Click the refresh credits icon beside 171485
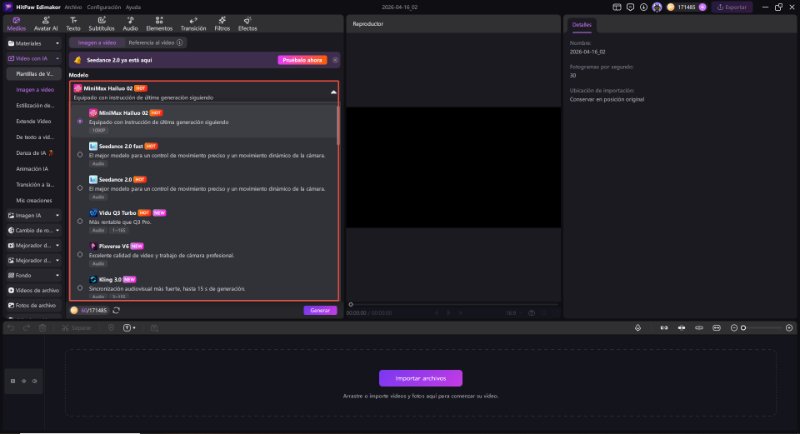The width and height of the screenshot is (800, 434). pos(116,310)
